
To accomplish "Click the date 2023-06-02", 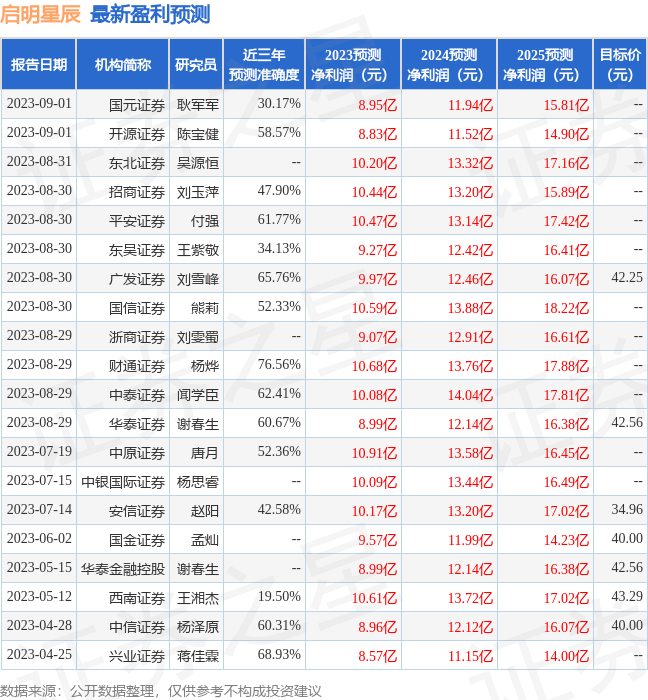I will (x=39, y=538).
